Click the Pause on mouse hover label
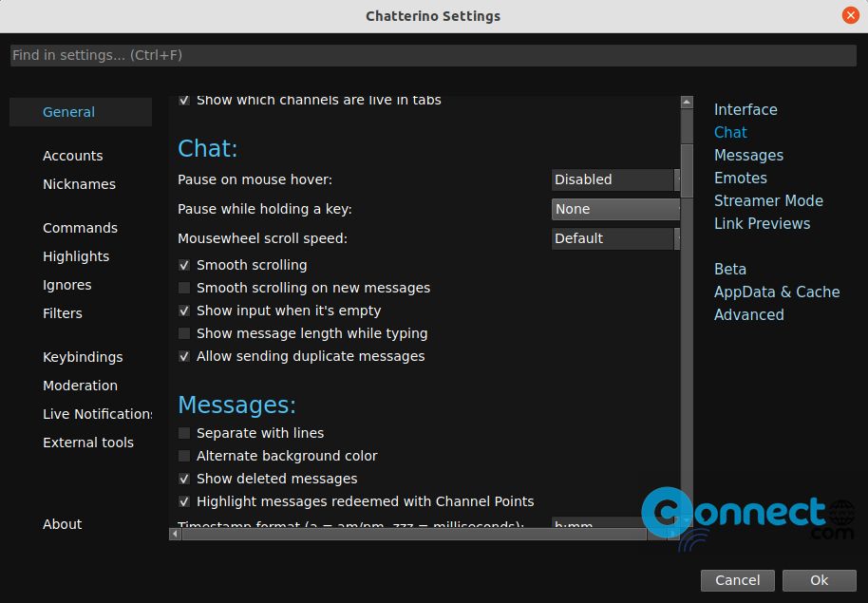The image size is (868, 603). coord(255,180)
